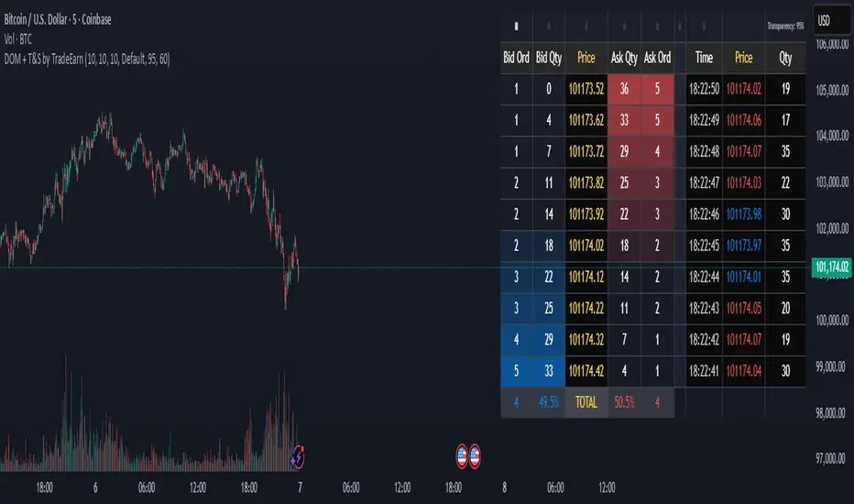
Task: Select the Vol · BTC indicator legend
Action: tap(23, 40)
